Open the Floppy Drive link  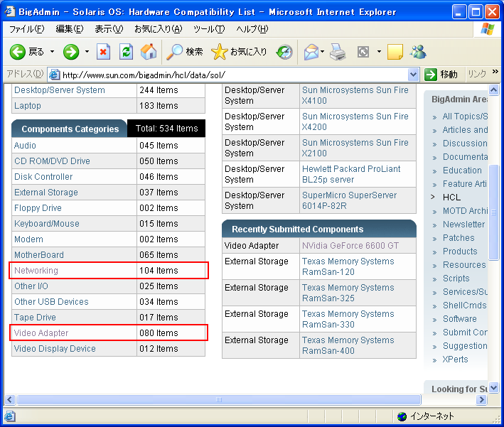click(x=38, y=208)
